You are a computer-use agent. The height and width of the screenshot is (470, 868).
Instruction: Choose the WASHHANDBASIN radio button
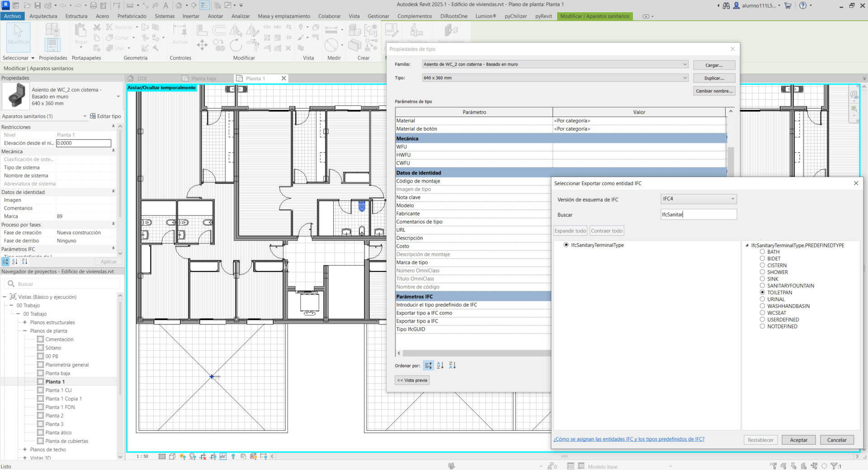[x=762, y=306]
